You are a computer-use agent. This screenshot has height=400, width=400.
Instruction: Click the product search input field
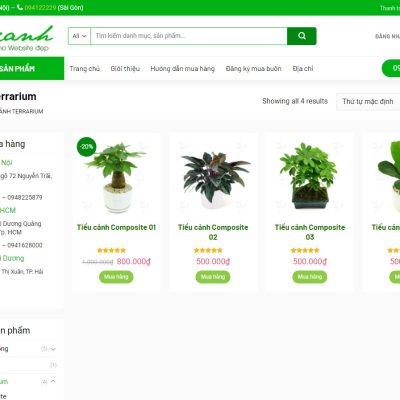pos(189,36)
